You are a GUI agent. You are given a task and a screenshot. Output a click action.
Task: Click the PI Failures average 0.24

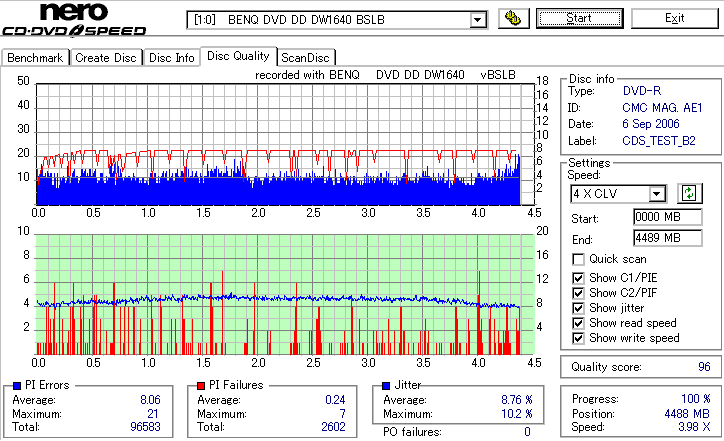(335, 399)
